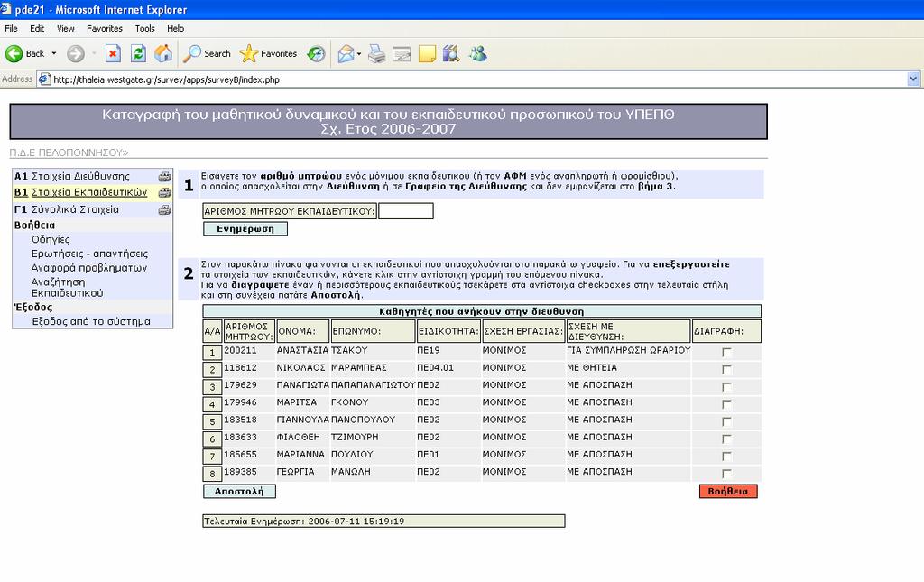Image resolution: width=924 pixels, height=582 pixels.
Task: Select row number 7 button in table
Action: tap(212, 457)
